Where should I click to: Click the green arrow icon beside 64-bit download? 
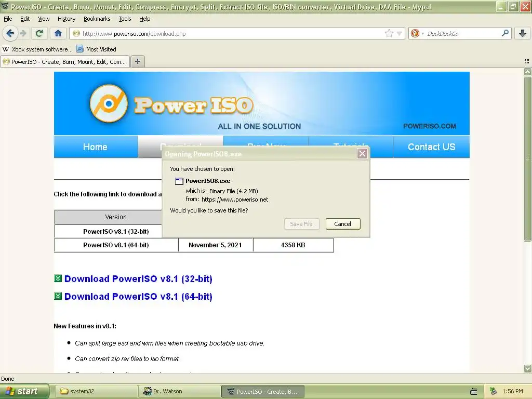point(58,296)
